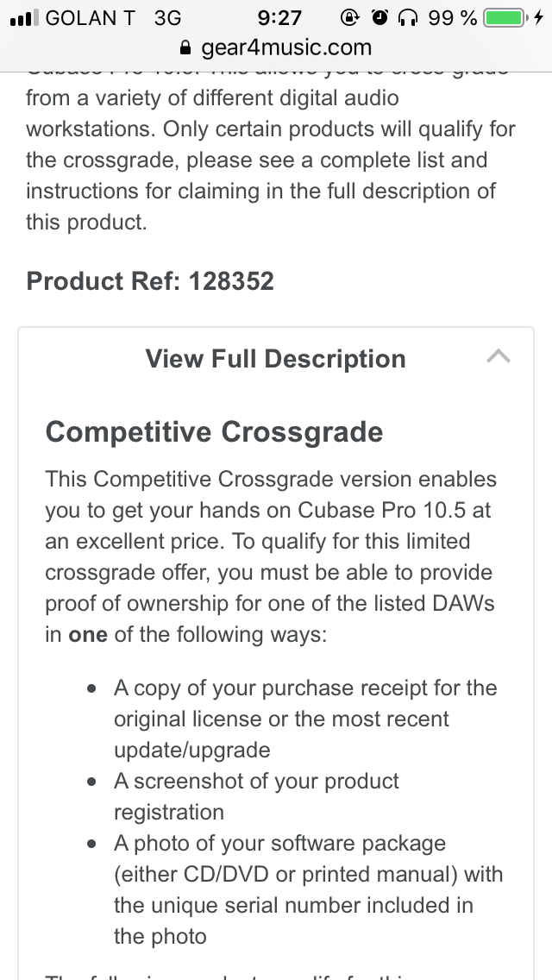The image size is (552, 980).
Task: Tap the alarm clock status icon
Action: [379, 18]
